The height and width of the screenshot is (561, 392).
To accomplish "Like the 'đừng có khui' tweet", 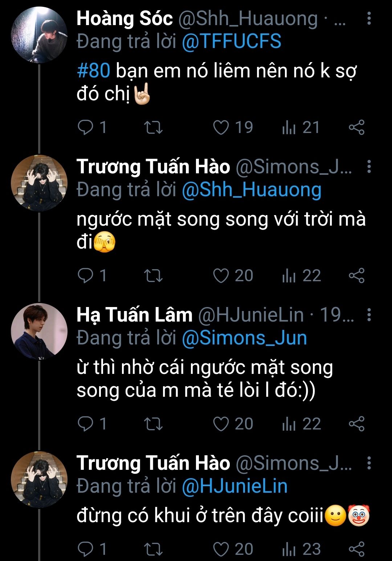I will click(x=221, y=549).
